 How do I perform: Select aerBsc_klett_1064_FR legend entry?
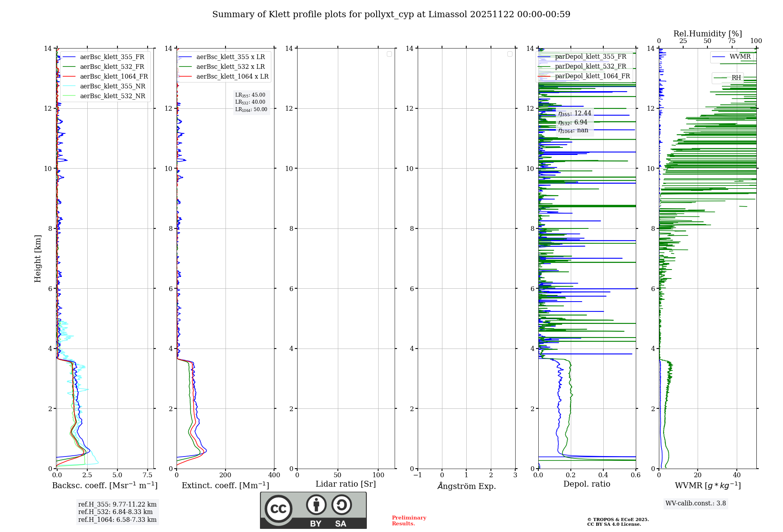pos(114,77)
